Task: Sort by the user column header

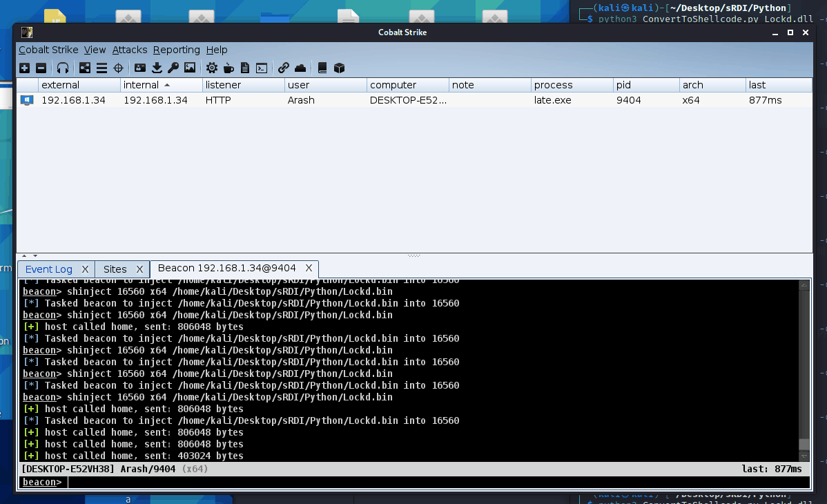Action: click(x=326, y=85)
